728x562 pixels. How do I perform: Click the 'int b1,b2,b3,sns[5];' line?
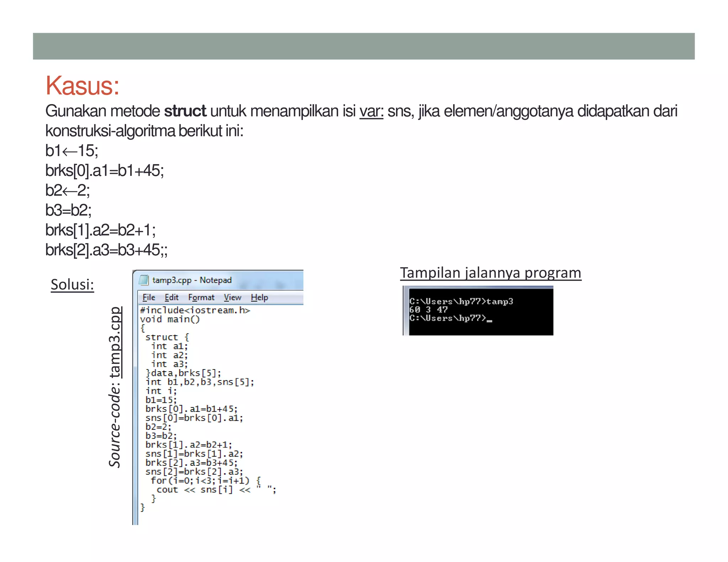pyautogui.click(x=200, y=382)
